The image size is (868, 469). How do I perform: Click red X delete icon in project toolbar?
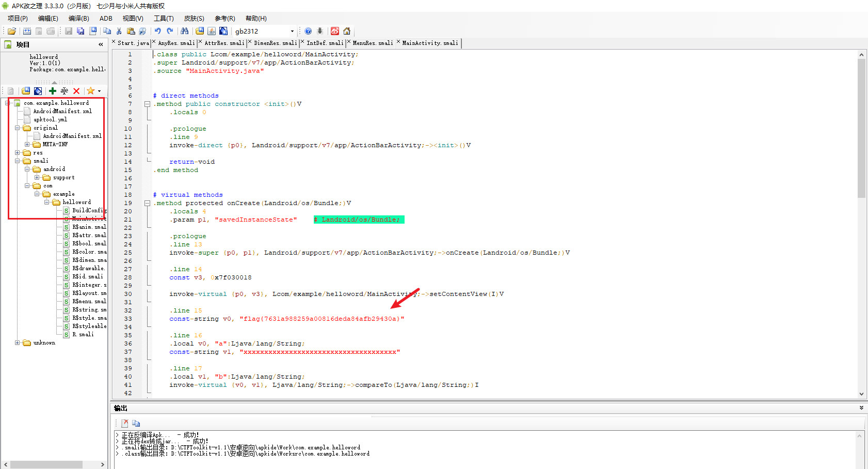(x=76, y=91)
